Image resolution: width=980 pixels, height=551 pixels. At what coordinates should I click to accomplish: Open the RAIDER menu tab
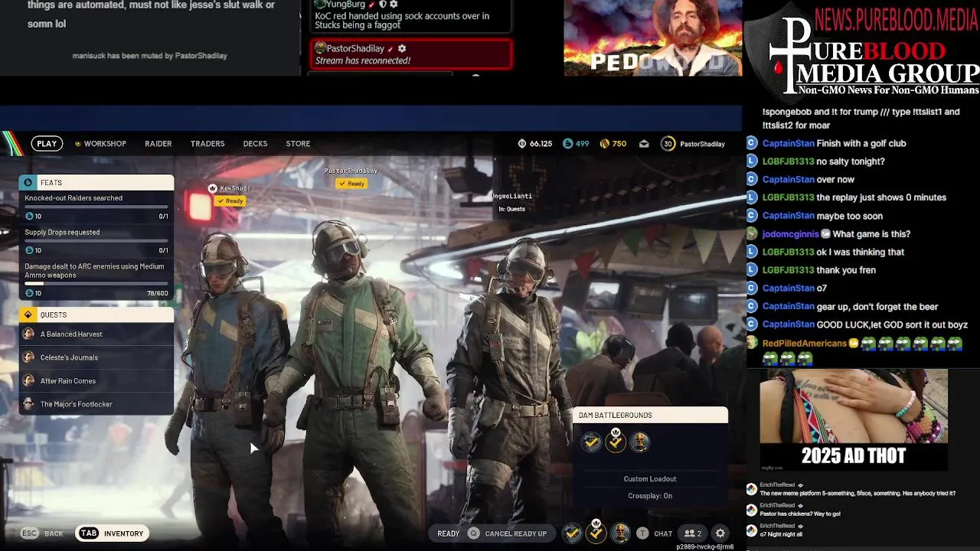pyautogui.click(x=158, y=144)
